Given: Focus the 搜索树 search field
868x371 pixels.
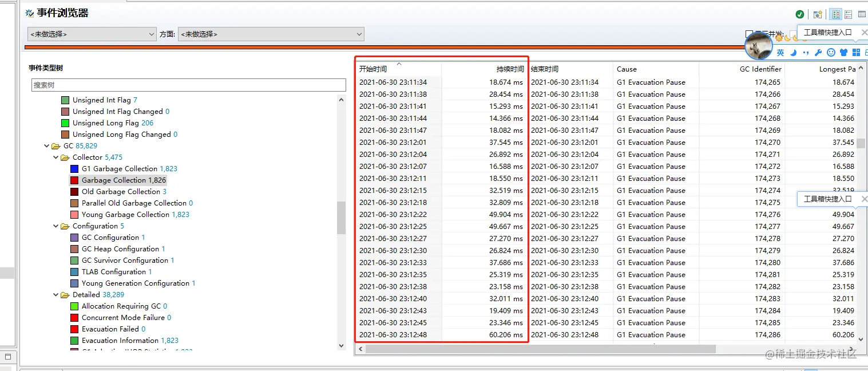Looking at the screenshot, I should click(x=189, y=85).
